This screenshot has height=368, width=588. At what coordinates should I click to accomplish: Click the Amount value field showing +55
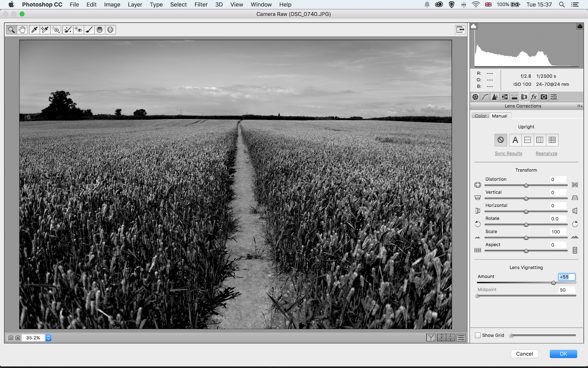point(567,277)
